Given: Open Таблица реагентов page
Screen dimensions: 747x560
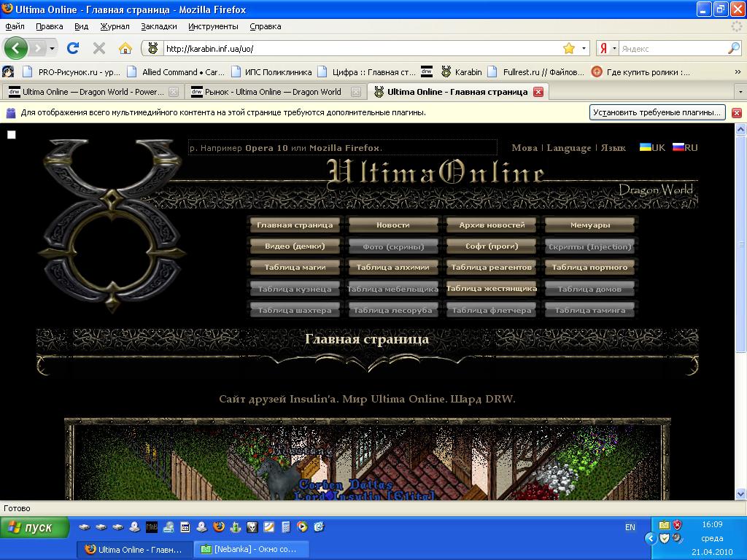Looking at the screenshot, I should tap(492, 267).
